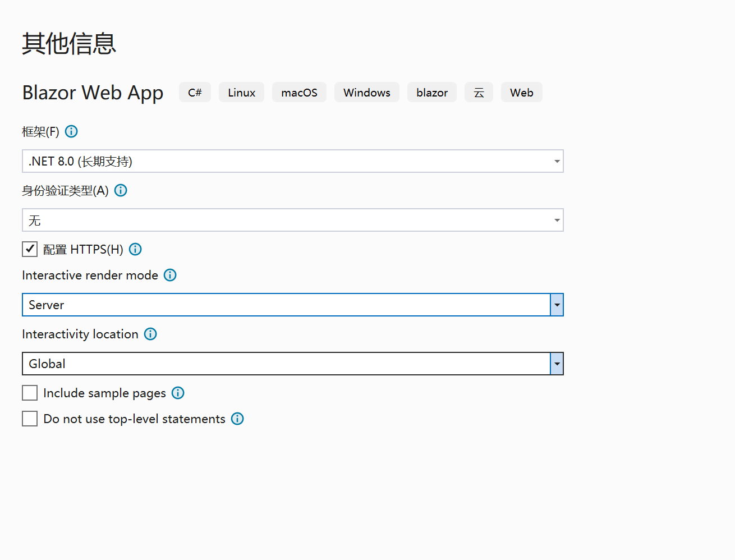Screen dimensions: 735x560
Task: Open the Global interactivity location dropdown
Action: [x=292, y=364]
